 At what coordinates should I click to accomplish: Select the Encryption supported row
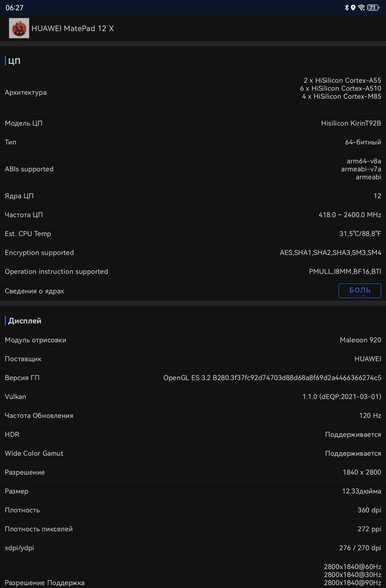[x=193, y=252]
